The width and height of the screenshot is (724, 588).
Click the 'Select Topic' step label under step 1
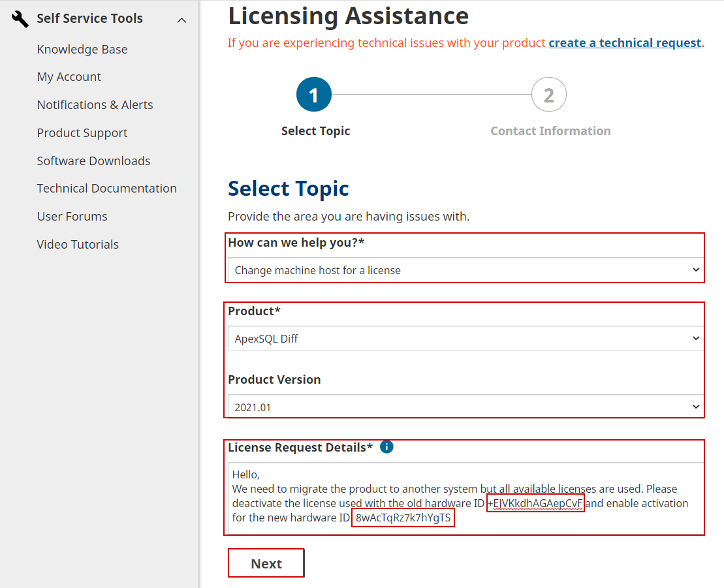[316, 131]
